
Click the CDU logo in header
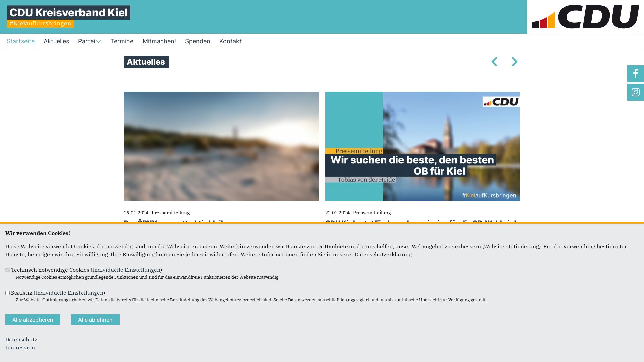[585, 17]
